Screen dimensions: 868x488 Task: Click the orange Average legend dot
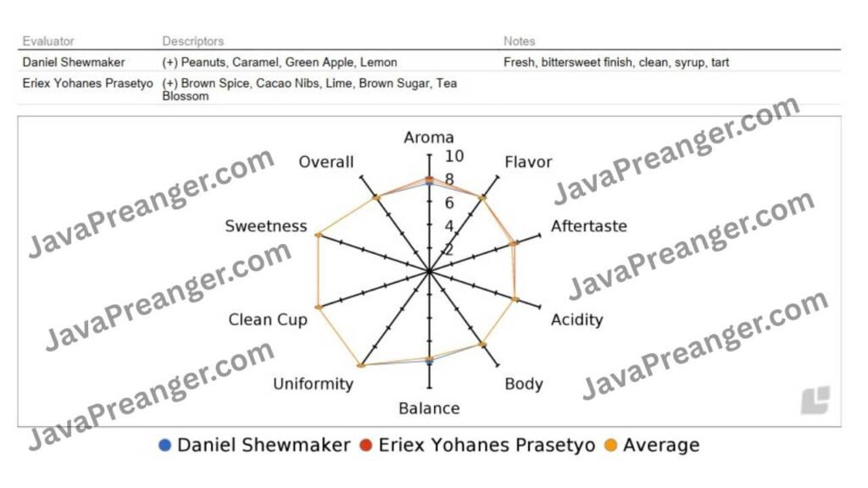610,446
